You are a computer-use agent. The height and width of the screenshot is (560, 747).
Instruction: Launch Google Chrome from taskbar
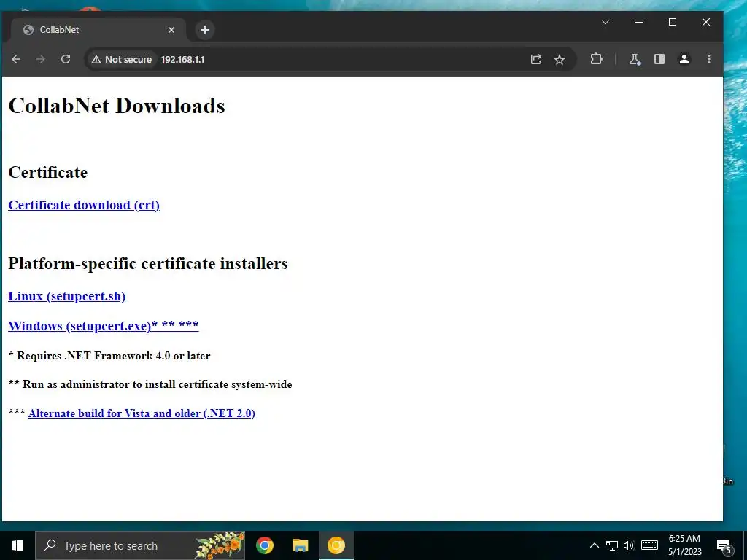tap(265, 545)
